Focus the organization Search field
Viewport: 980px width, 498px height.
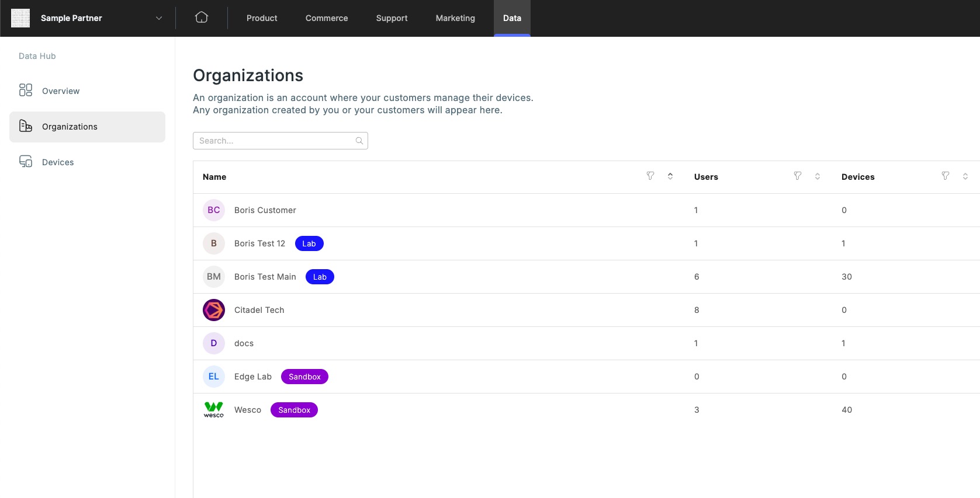(281, 141)
